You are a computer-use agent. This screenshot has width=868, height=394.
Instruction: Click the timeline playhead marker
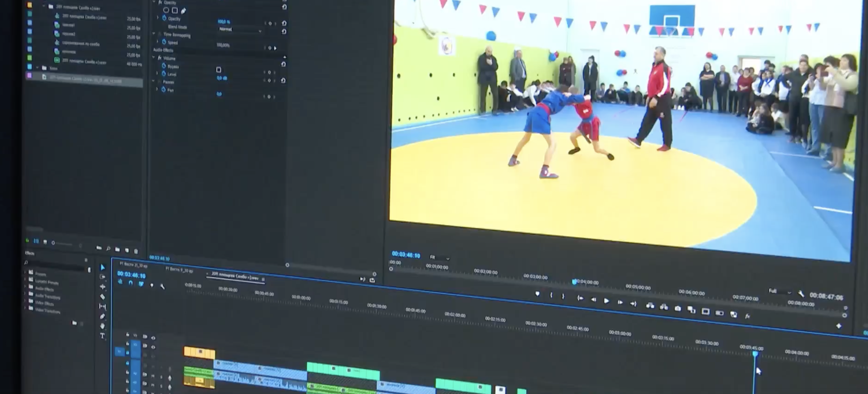click(x=755, y=353)
